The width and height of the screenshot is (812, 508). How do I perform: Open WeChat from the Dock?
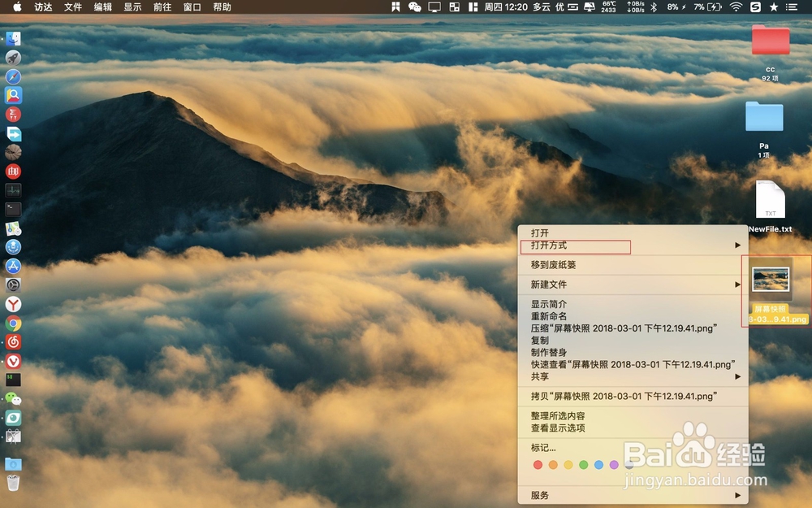[x=13, y=399]
